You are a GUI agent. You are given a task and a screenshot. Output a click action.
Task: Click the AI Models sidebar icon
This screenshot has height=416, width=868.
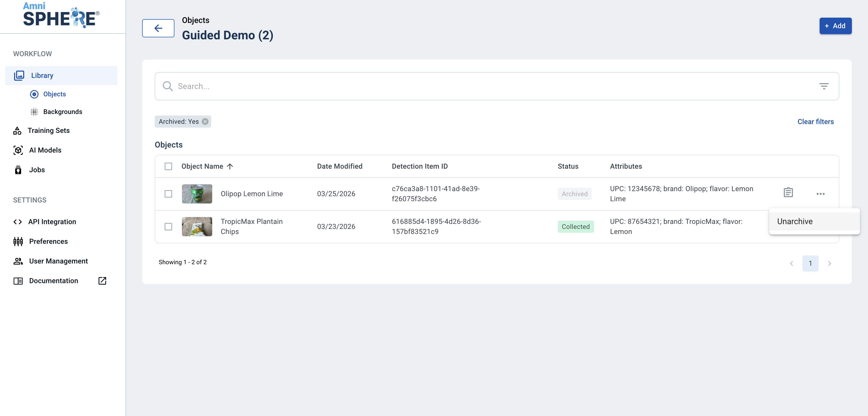point(18,150)
